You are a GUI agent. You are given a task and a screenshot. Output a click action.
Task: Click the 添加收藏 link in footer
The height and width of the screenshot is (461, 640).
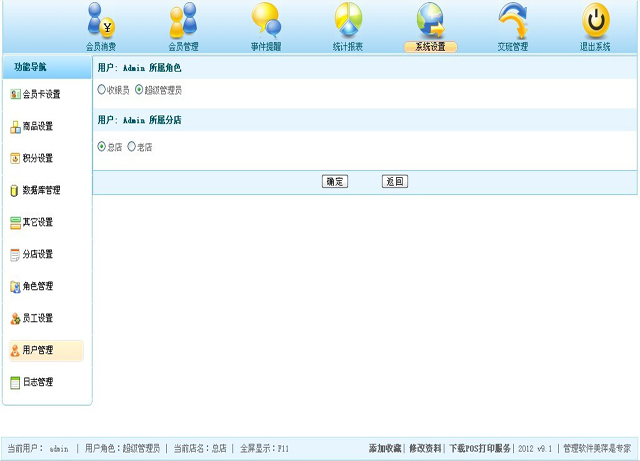[x=385, y=449]
